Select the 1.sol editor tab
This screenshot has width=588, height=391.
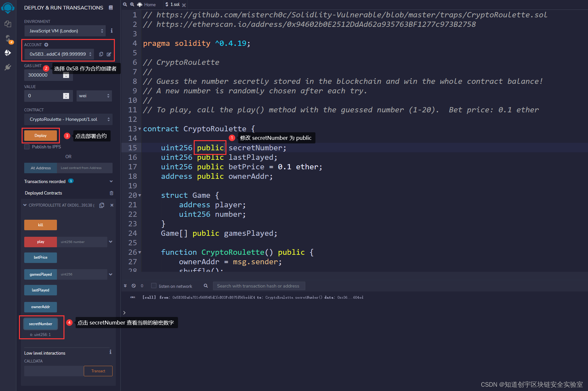coord(173,5)
